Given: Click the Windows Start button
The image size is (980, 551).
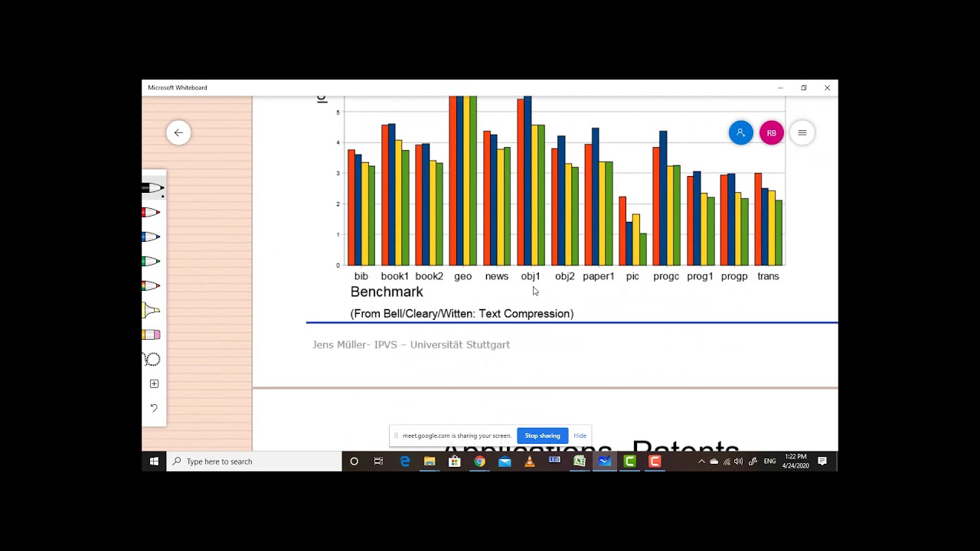Looking at the screenshot, I should click(154, 461).
